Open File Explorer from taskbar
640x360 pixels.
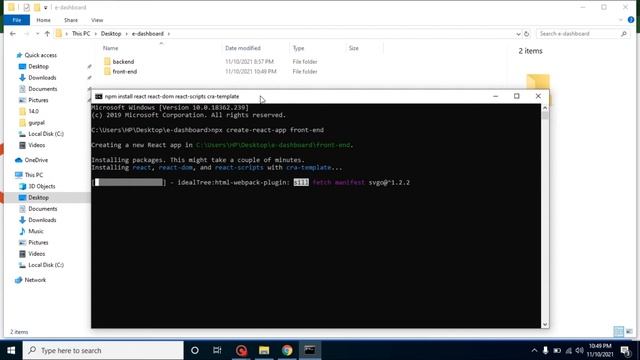(x=264, y=350)
